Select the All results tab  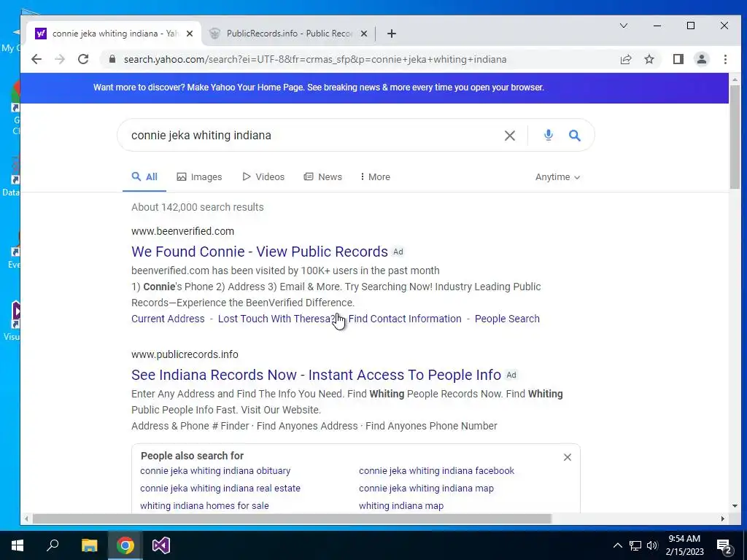tap(144, 176)
